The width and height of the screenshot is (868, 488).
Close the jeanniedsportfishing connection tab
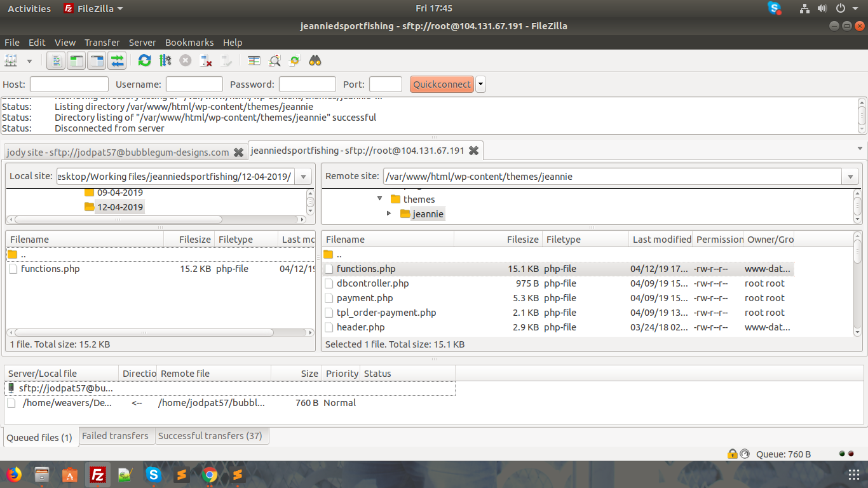[x=474, y=151]
